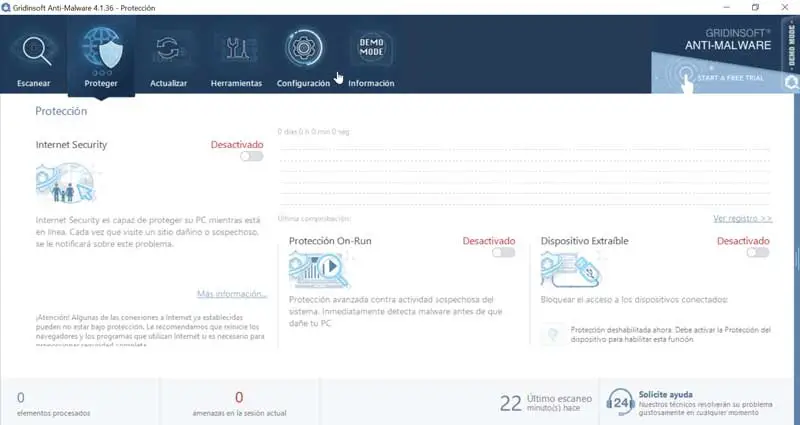The height and width of the screenshot is (425, 800).
Task: Click the Protección On-Run title
Action: point(330,241)
